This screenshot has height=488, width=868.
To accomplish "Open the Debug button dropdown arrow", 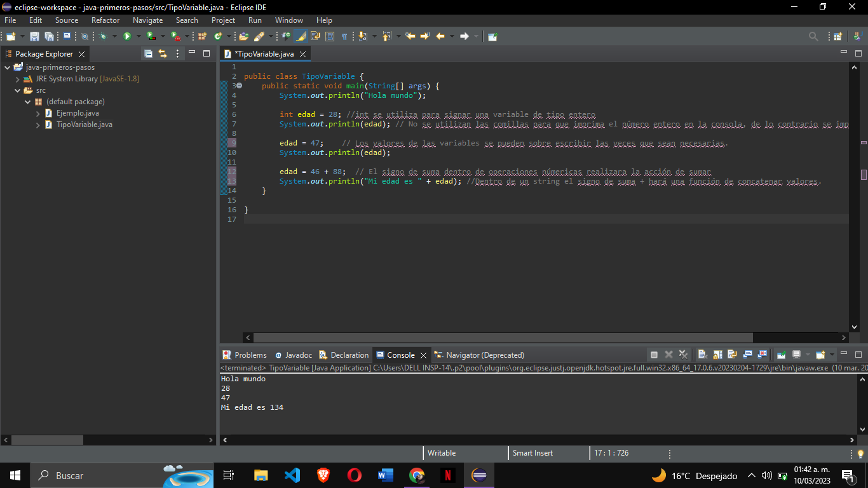I will [x=114, y=36].
